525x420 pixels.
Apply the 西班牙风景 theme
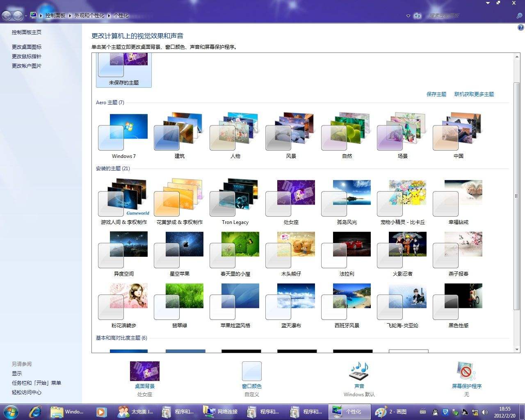(347, 305)
